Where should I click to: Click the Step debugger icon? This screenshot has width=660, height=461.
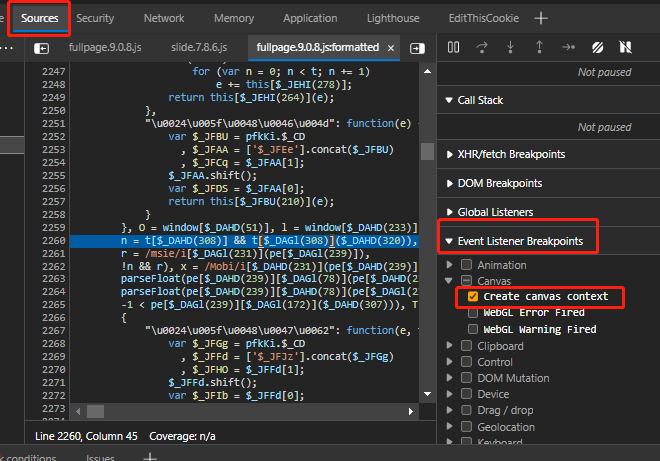pos(568,47)
